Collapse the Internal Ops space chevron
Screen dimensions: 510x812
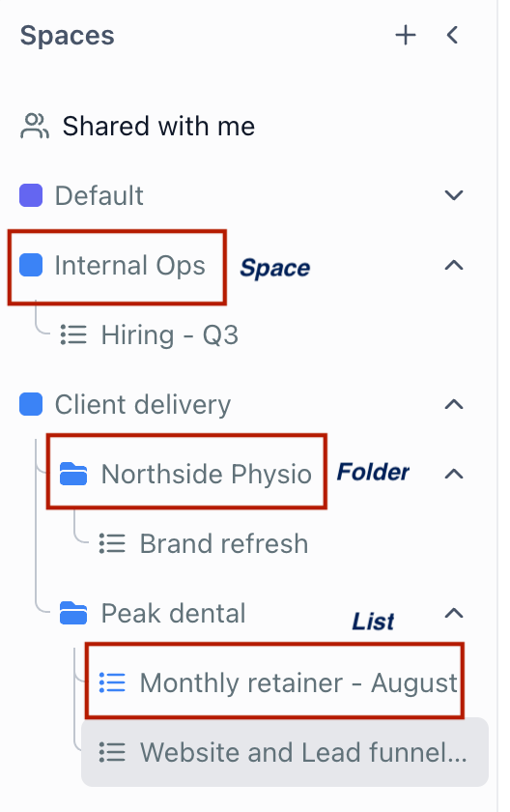pyautogui.click(x=454, y=265)
